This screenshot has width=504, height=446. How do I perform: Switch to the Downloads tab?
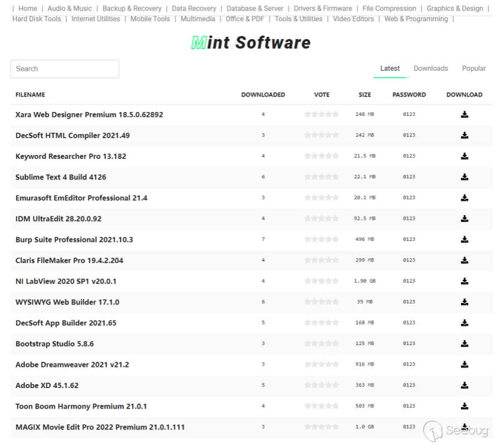pyautogui.click(x=430, y=69)
